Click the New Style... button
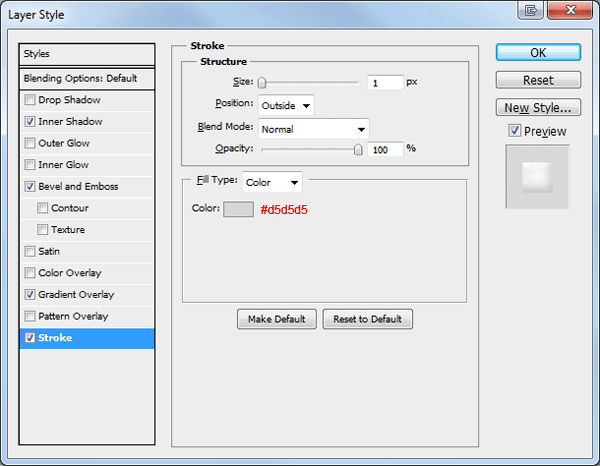Image resolution: width=600 pixels, height=466 pixels. [x=538, y=108]
